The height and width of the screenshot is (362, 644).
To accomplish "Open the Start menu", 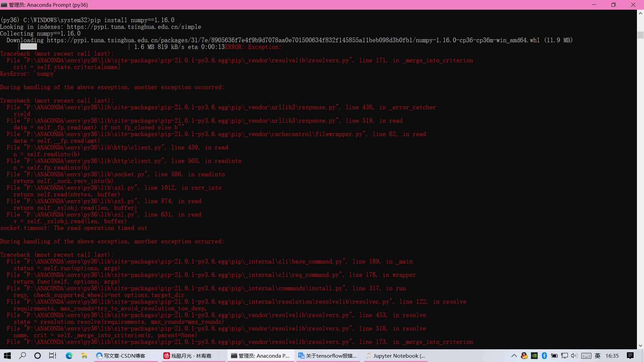I will [7, 356].
